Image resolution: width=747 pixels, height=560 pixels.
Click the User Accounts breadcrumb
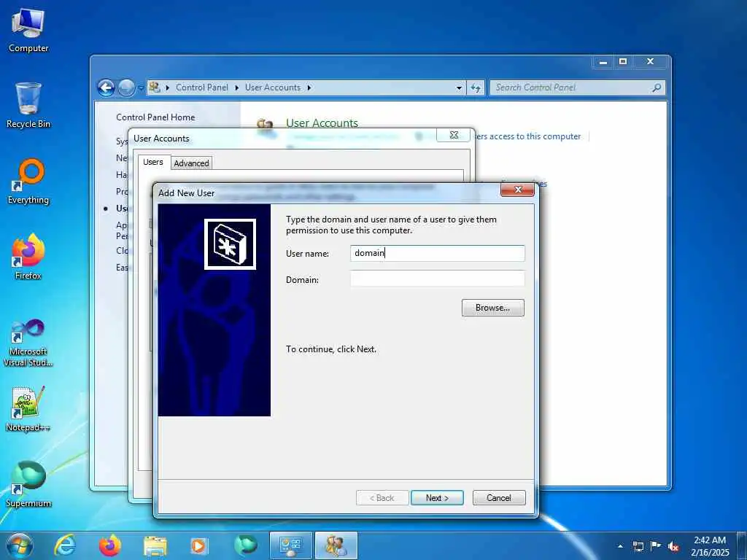pos(273,87)
